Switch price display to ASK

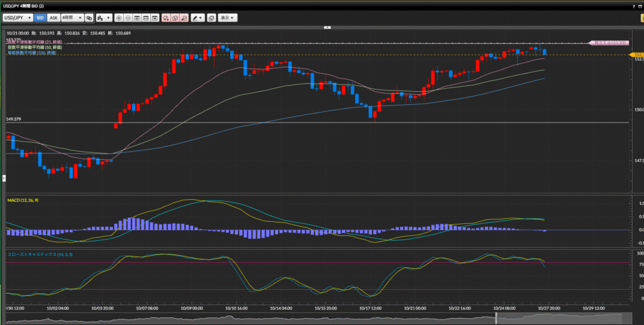click(53, 18)
